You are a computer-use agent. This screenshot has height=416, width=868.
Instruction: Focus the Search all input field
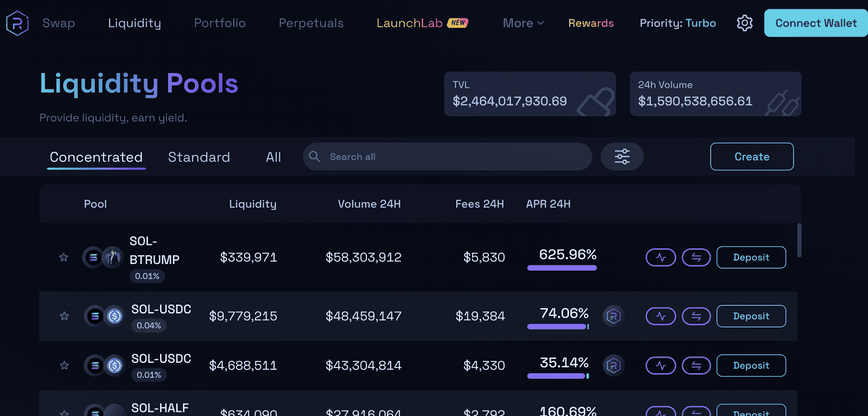448,157
